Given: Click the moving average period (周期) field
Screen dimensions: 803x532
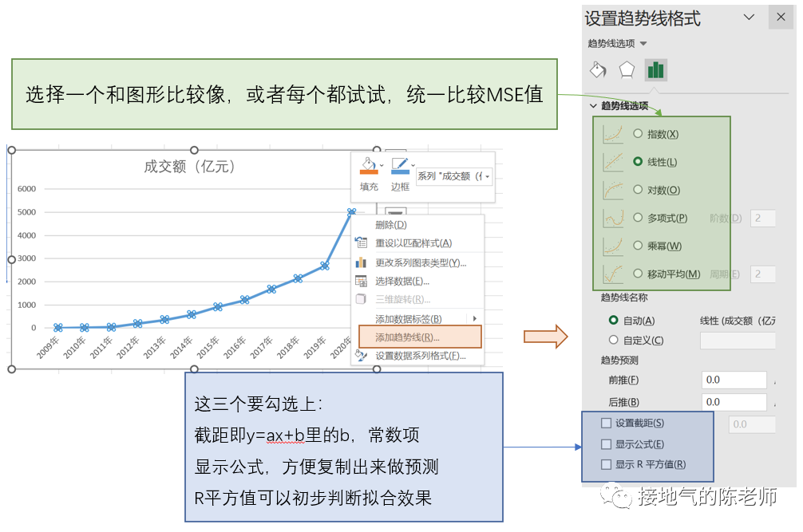Looking at the screenshot, I should point(762,274).
